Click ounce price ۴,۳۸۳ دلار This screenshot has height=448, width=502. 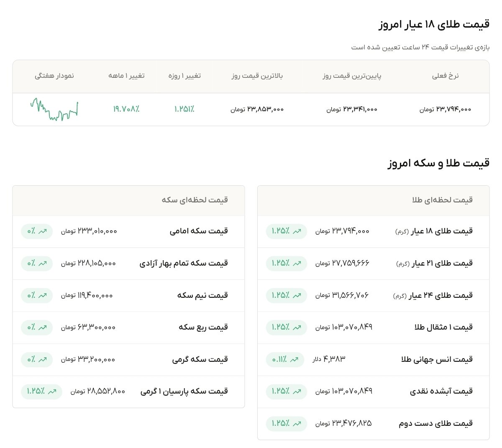pyautogui.click(x=329, y=359)
